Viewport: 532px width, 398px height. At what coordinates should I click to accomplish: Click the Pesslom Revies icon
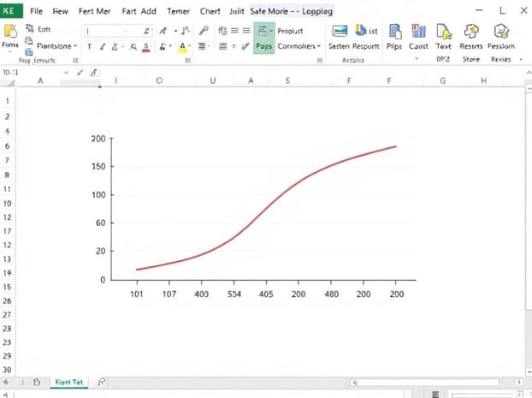click(x=501, y=32)
